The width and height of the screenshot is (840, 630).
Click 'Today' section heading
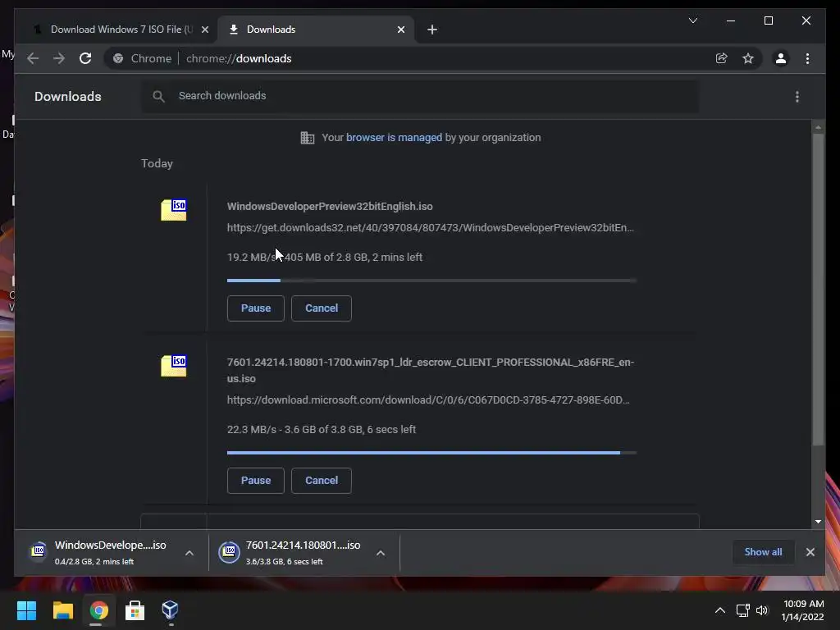pos(157,163)
